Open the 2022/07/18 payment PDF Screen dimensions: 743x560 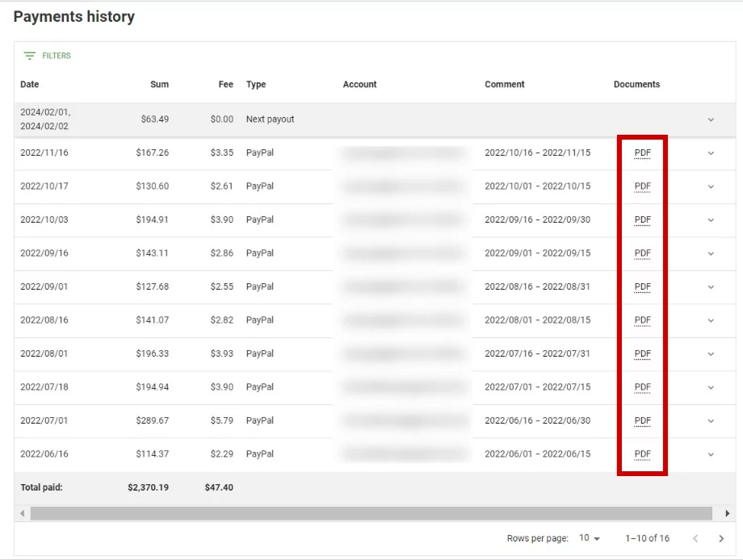pyautogui.click(x=642, y=387)
